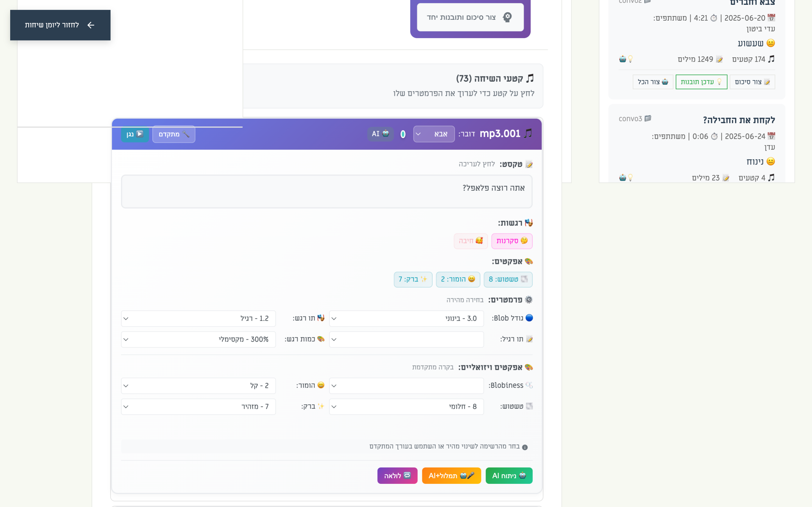
Task: Open the emotion amount dropdown (300% - מקסימלי)
Action: coord(198,339)
